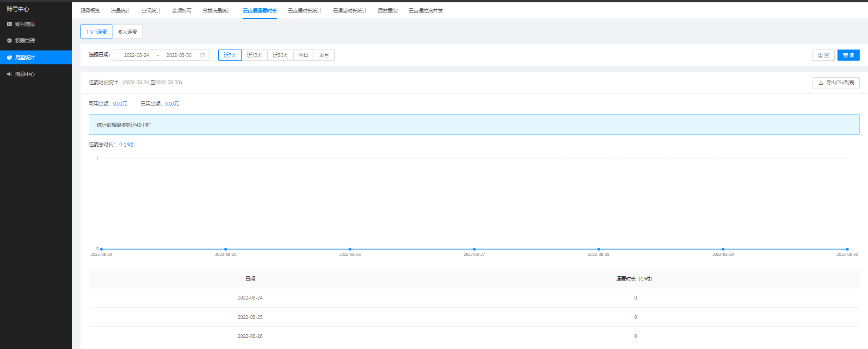Switch to the 流量统计 tab
This screenshot has width=868, height=349.
tap(120, 11)
